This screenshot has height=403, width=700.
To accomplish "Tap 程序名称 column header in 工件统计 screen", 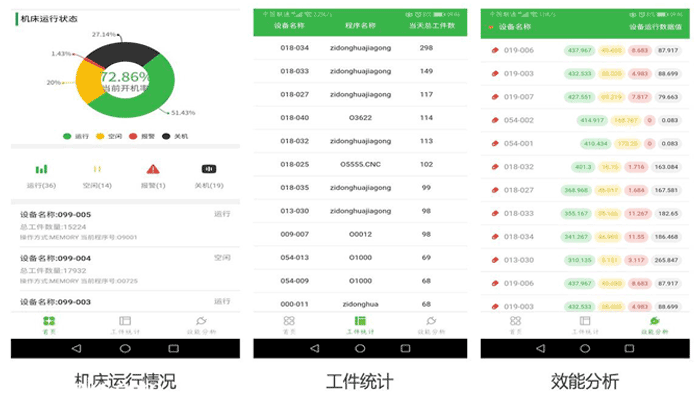I will [x=360, y=26].
